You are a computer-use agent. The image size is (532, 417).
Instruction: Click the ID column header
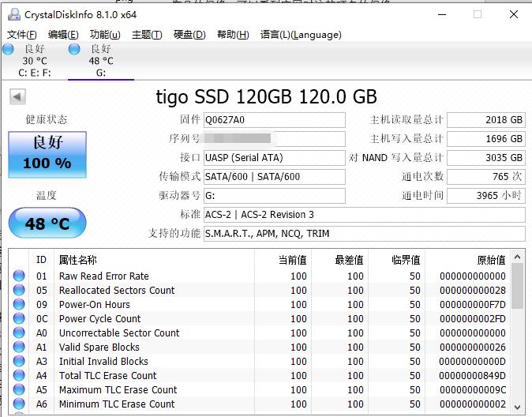(x=41, y=260)
